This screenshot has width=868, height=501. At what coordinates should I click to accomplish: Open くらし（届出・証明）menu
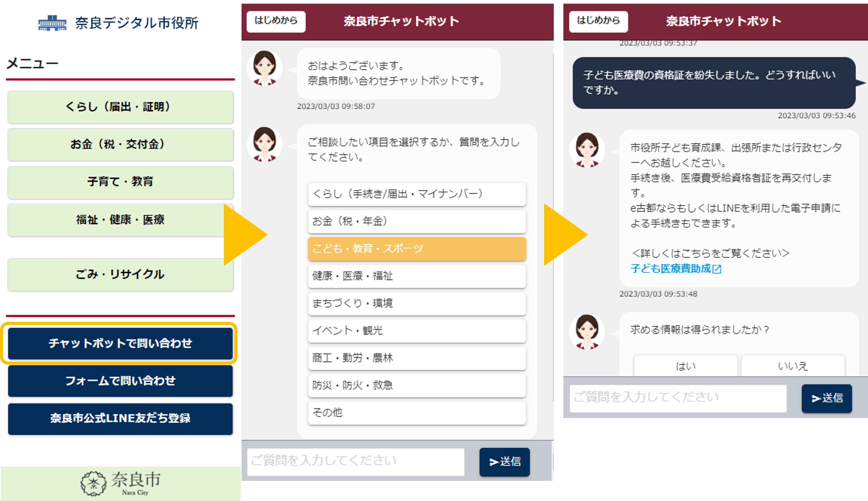pyautogui.click(x=121, y=107)
